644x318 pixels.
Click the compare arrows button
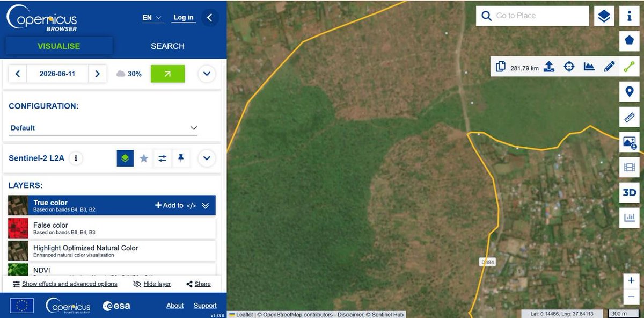pyautogui.click(x=162, y=158)
